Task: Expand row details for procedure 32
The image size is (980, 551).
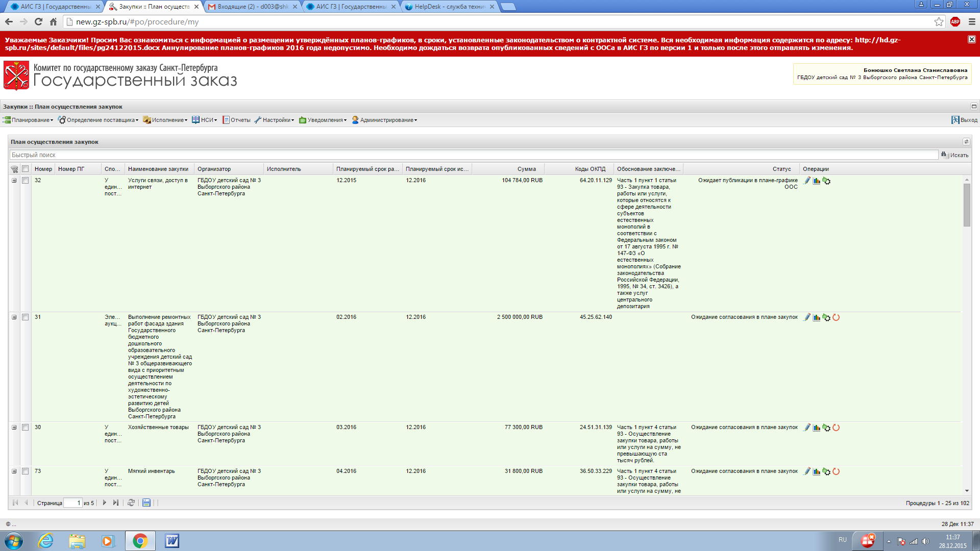Action: (x=14, y=181)
